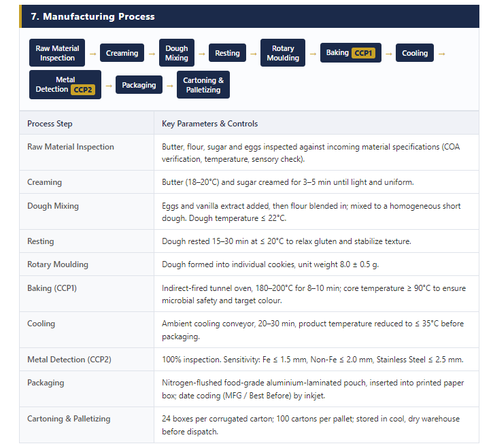Select the Creaming step box
Viewport: 493px width, 448px height.
tap(122, 53)
